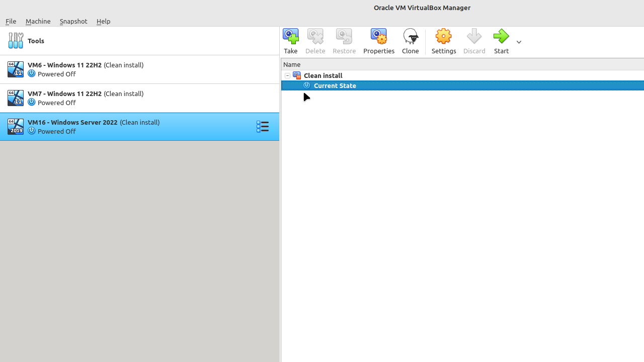Click the VM6 Windows 11 machine icon
The image size is (644, 362).
click(16, 69)
